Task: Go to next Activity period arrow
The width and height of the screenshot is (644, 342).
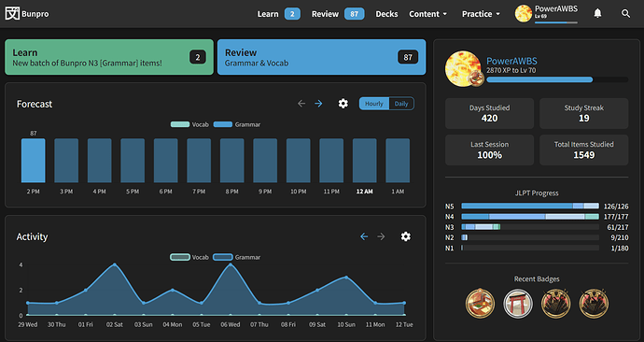Action: coord(381,236)
